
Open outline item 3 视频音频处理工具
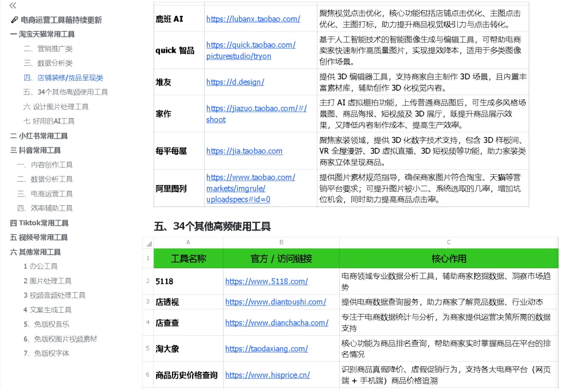click(x=54, y=295)
